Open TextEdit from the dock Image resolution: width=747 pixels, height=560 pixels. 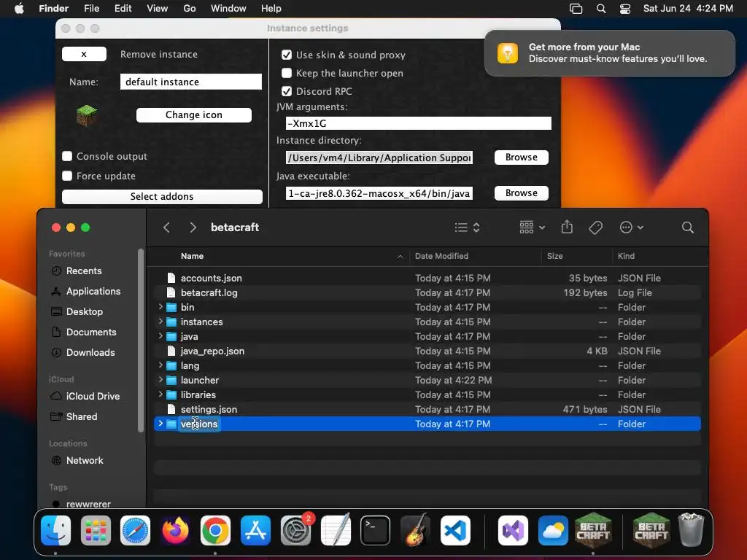click(336, 531)
